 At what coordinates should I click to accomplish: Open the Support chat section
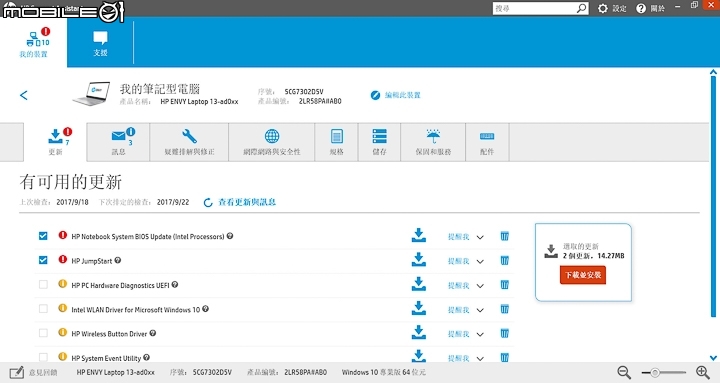coord(100,44)
